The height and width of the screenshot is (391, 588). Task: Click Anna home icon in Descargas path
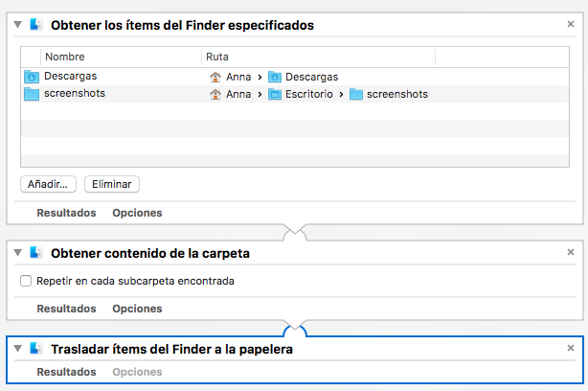216,77
